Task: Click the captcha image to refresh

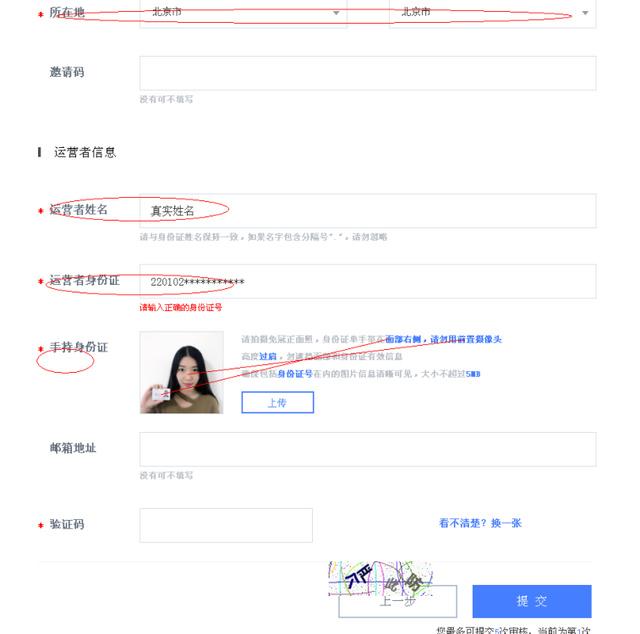Action: (380, 578)
